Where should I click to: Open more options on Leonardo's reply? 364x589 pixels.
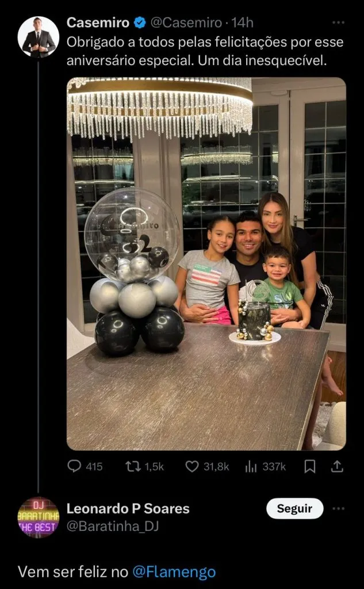click(339, 508)
